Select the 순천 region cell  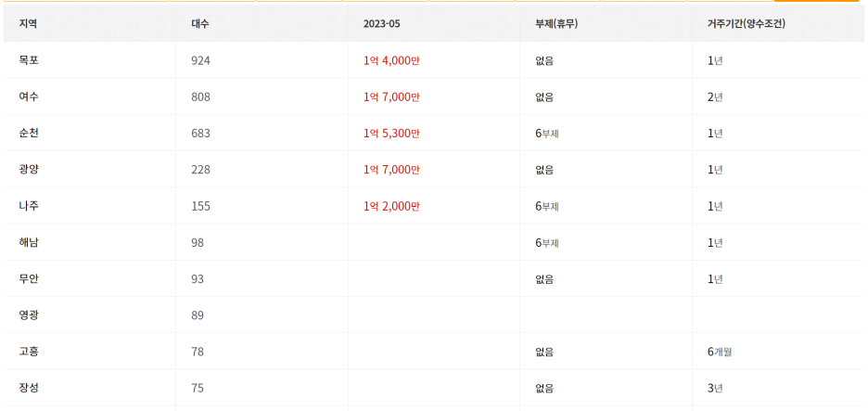click(29, 134)
